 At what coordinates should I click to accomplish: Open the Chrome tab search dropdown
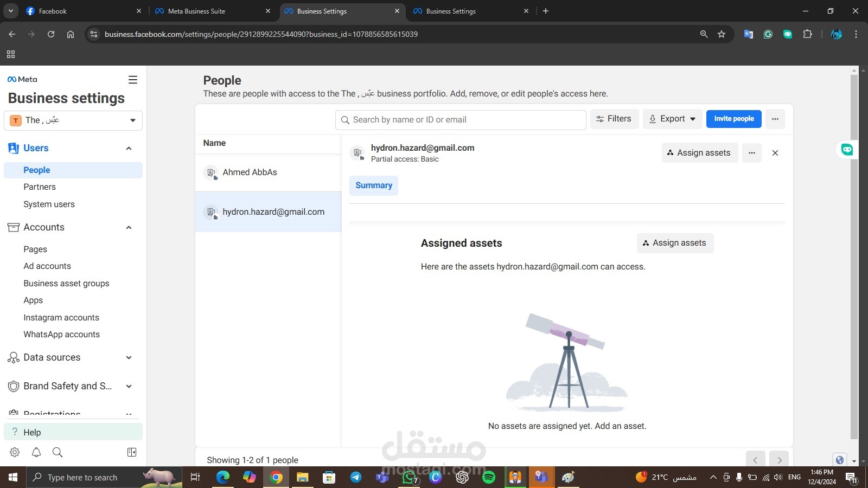pyautogui.click(x=10, y=11)
